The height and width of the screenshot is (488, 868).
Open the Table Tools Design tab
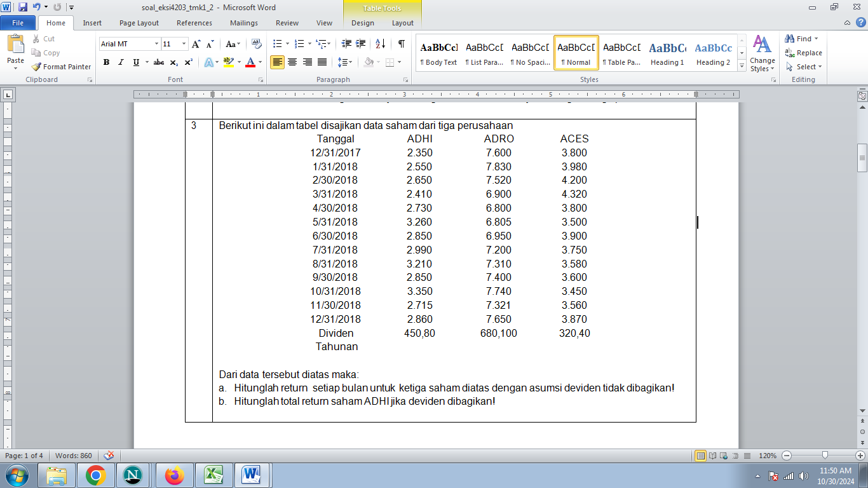363,23
